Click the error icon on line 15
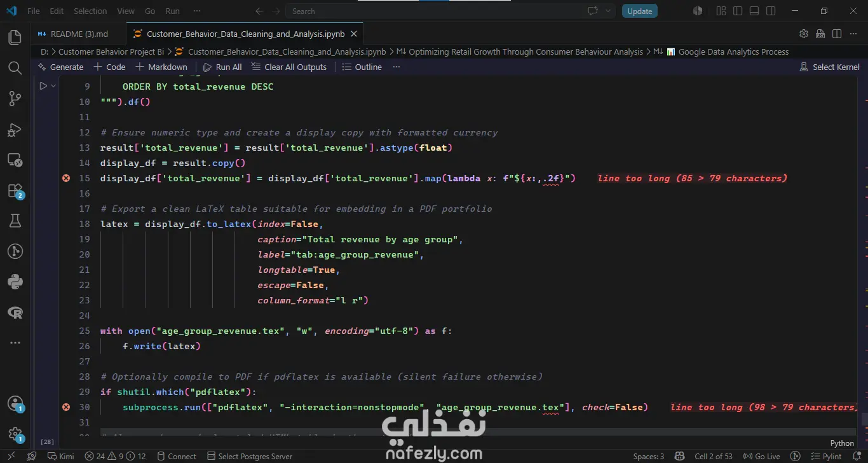Image resolution: width=868 pixels, height=463 pixels. 66,178
